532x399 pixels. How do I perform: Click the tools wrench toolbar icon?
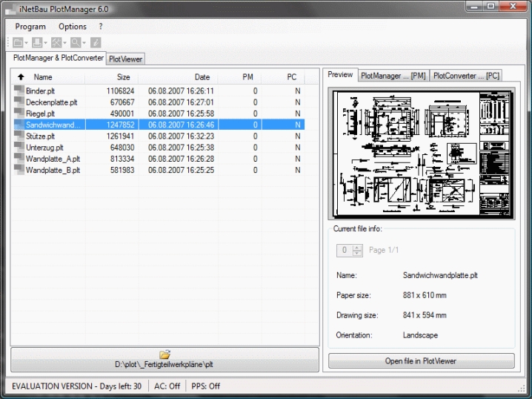pyautogui.click(x=56, y=43)
